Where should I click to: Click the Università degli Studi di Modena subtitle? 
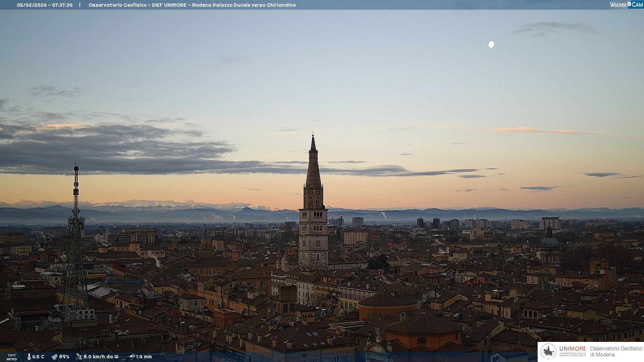(x=573, y=354)
